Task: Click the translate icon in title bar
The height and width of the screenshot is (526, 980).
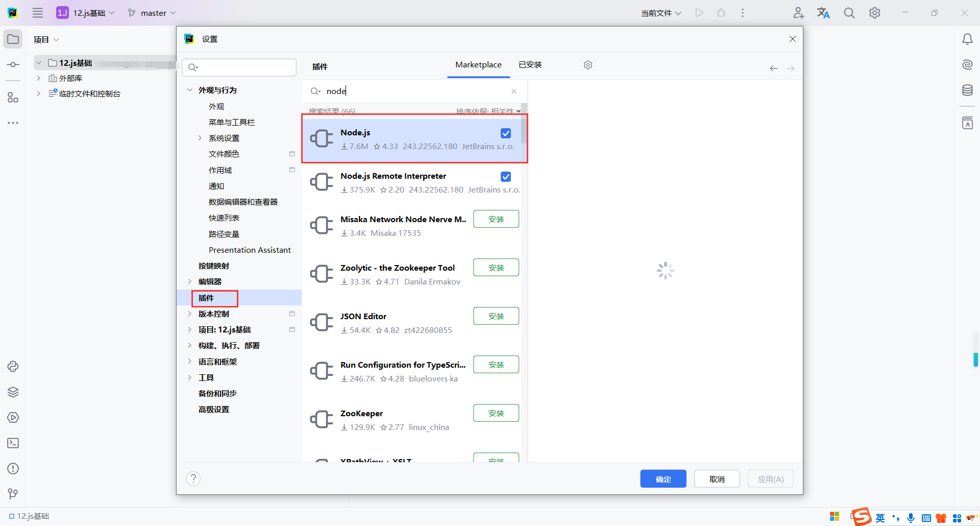Action: point(823,13)
